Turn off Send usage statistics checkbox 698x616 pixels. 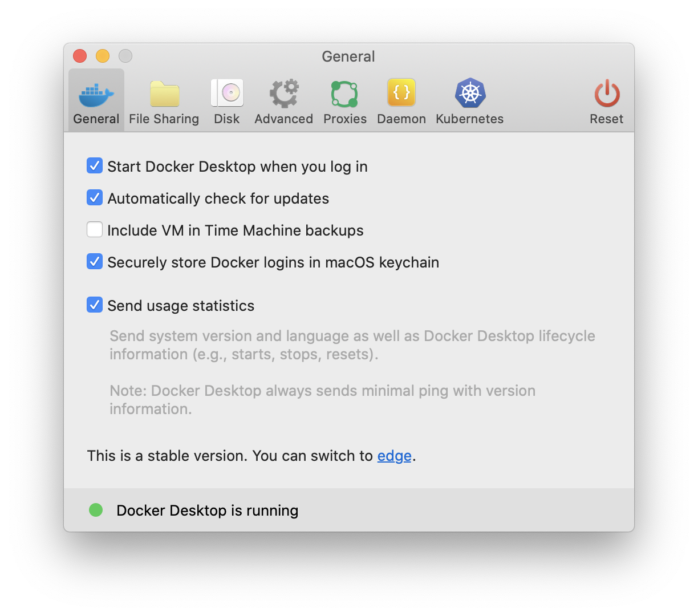95,305
